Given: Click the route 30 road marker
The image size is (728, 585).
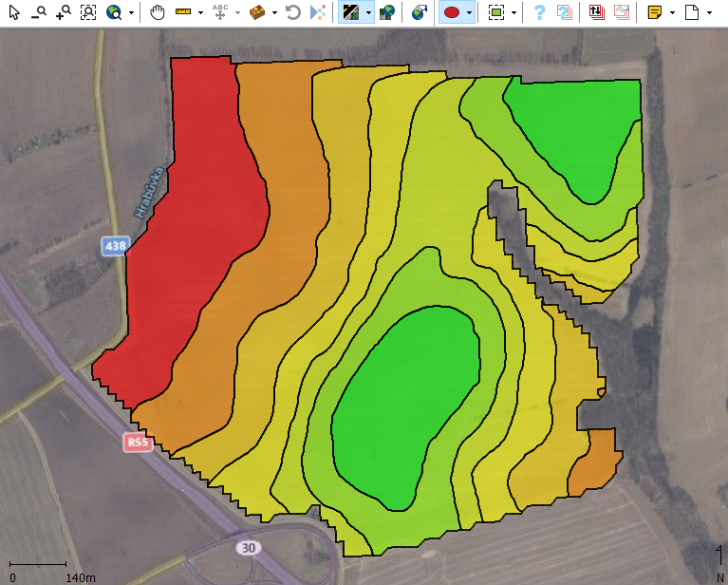Looking at the screenshot, I should (x=249, y=548).
